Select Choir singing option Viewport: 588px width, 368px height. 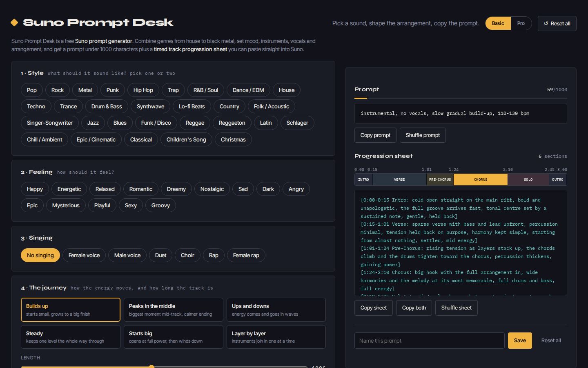pyautogui.click(x=187, y=255)
